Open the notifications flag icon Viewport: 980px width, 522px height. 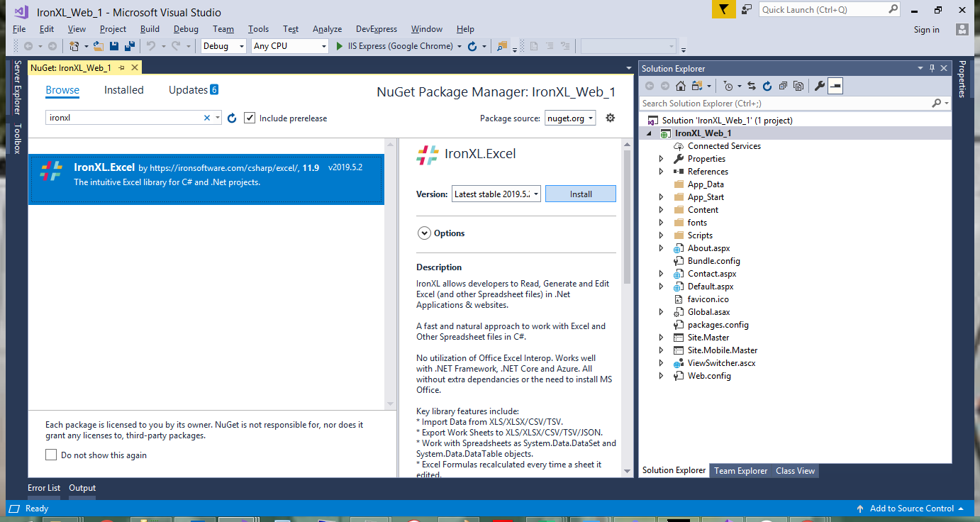[x=723, y=9]
